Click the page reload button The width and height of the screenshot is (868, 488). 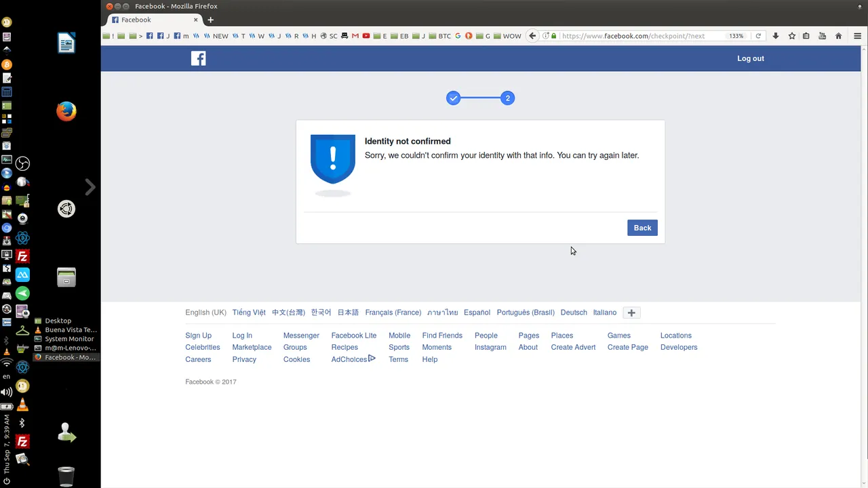(x=758, y=36)
